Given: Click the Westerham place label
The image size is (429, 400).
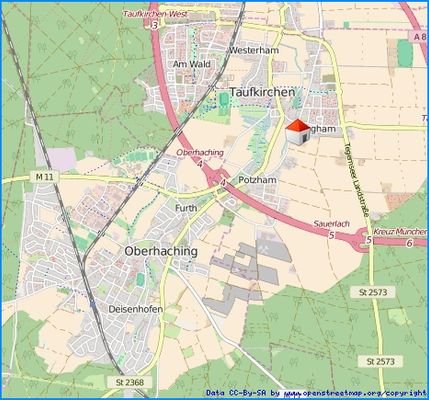Looking at the screenshot, I should click(x=254, y=51).
